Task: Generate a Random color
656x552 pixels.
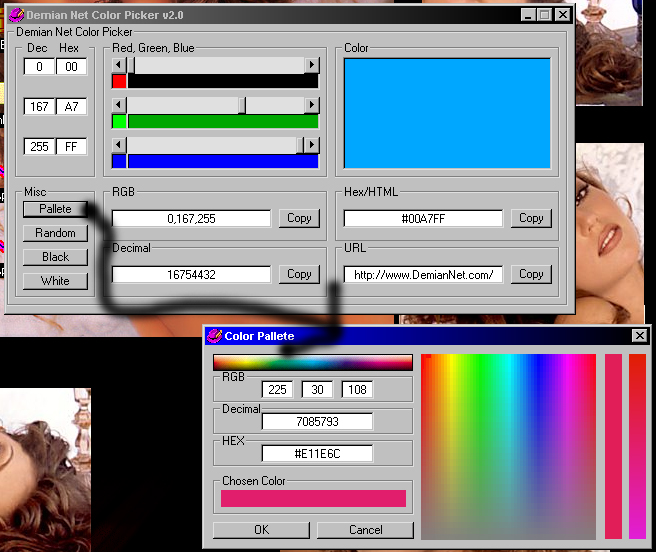Action: 55,233
